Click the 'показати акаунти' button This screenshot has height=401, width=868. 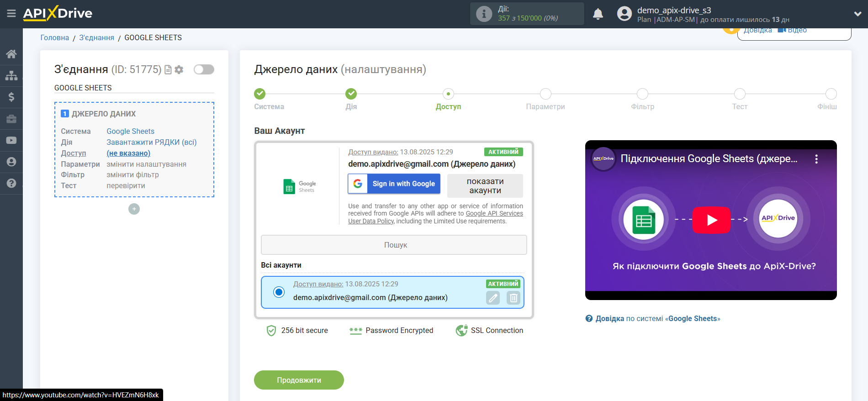(x=485, y=186)
